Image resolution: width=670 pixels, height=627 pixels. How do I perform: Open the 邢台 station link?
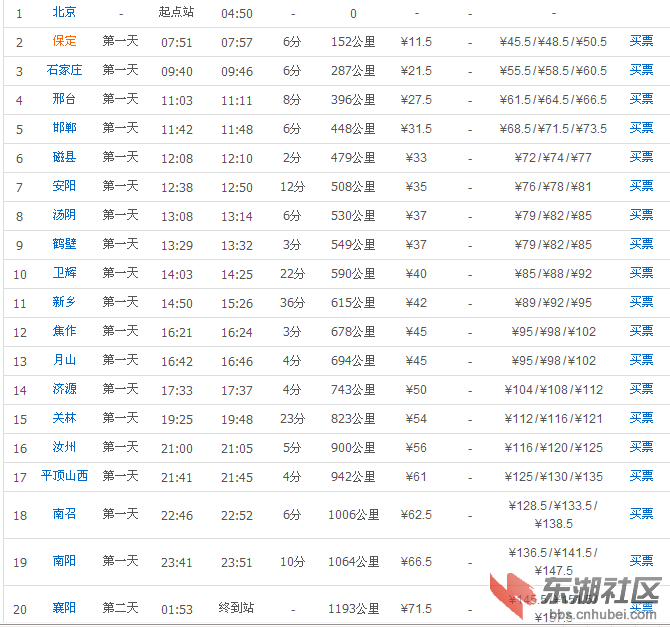(x=64, y=99)
